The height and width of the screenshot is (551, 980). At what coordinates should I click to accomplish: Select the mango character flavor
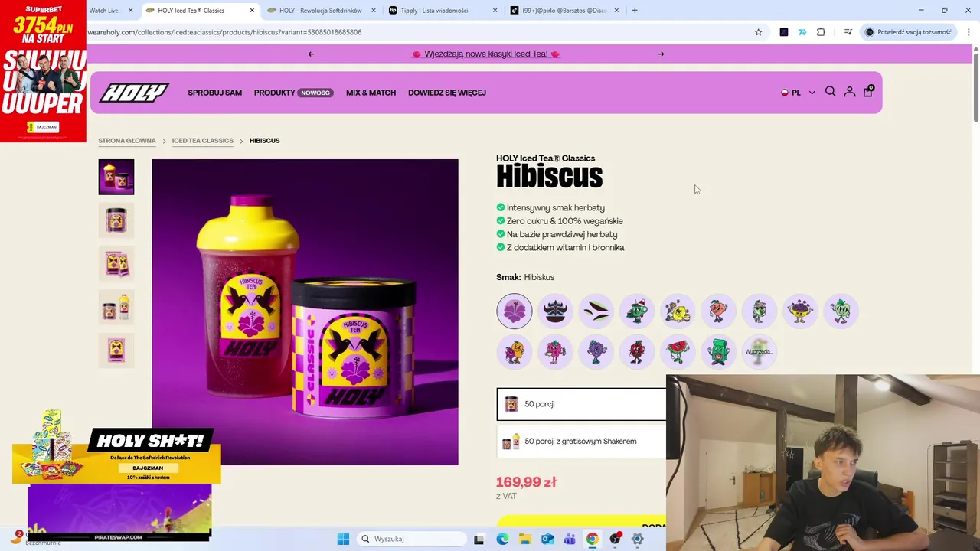[514, 352]
